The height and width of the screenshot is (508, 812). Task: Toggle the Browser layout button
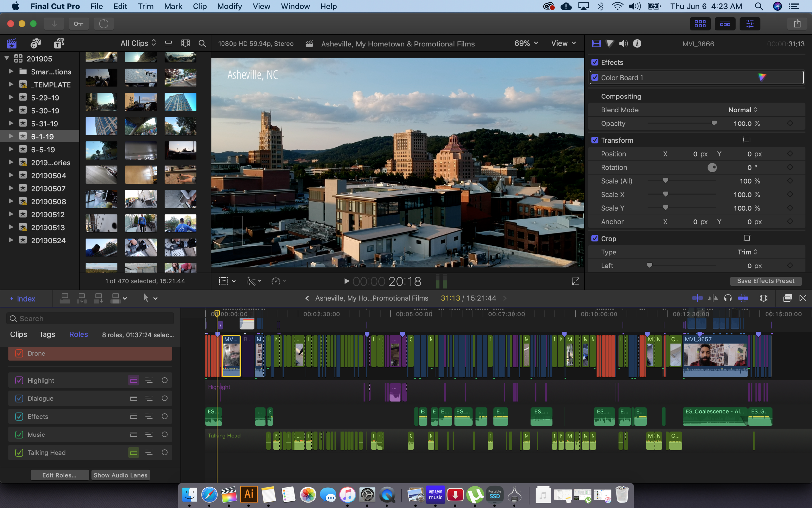(700, 23)
